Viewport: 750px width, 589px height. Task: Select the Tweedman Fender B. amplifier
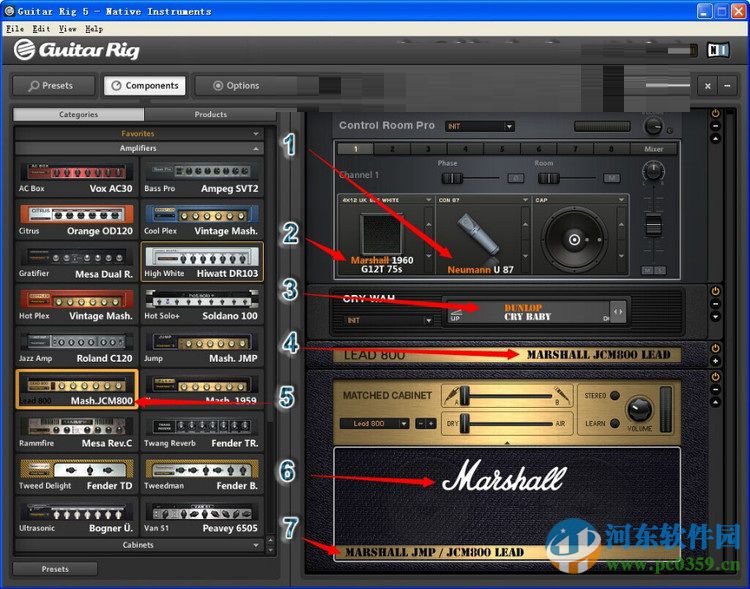[x=201, y=473]
